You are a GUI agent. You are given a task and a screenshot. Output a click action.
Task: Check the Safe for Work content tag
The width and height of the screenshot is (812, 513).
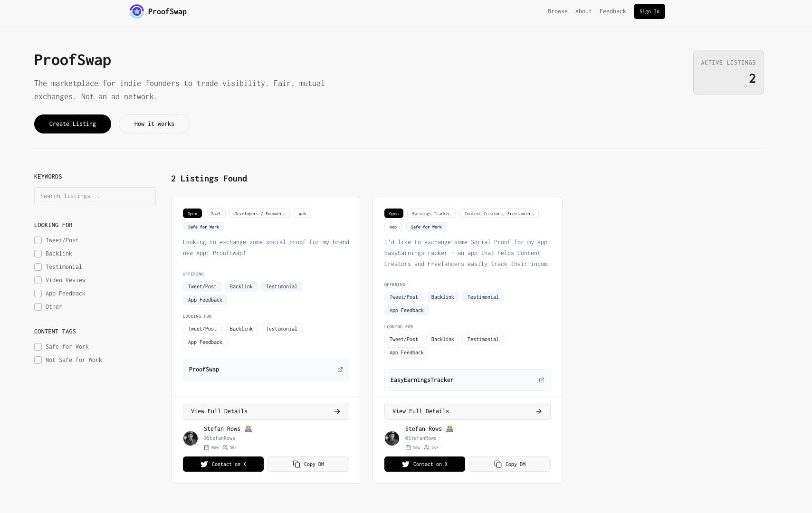pyautogui.click(x=38, y=347)
